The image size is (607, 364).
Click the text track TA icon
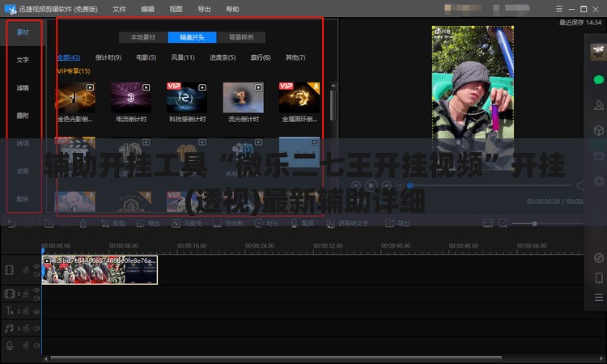pyautogui.click(x=9, y=311)
